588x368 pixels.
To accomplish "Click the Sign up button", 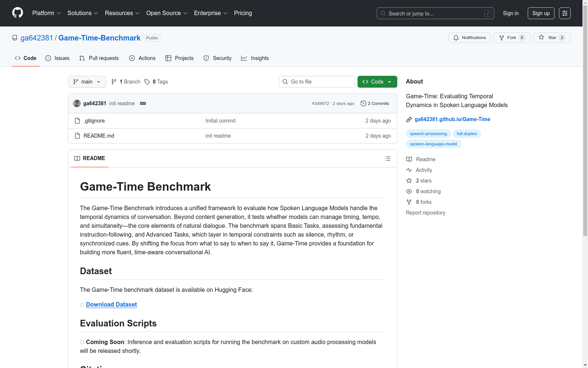I will pos(541,13).
